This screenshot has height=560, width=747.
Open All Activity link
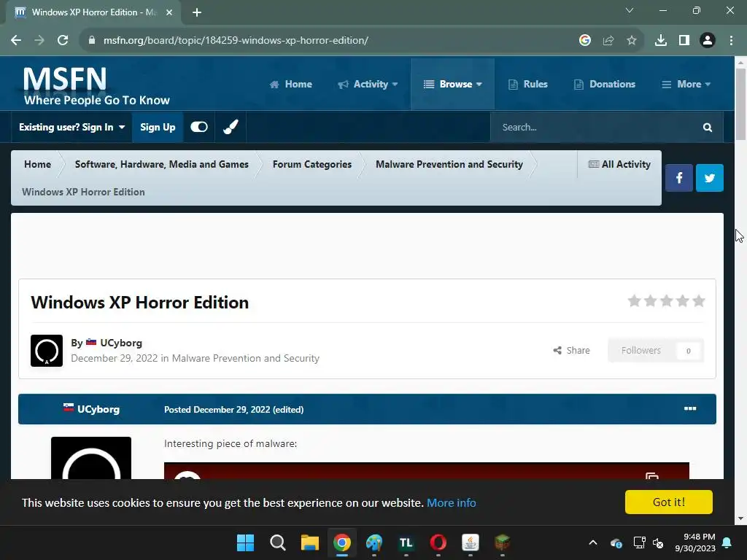click(x=619, y=164)
